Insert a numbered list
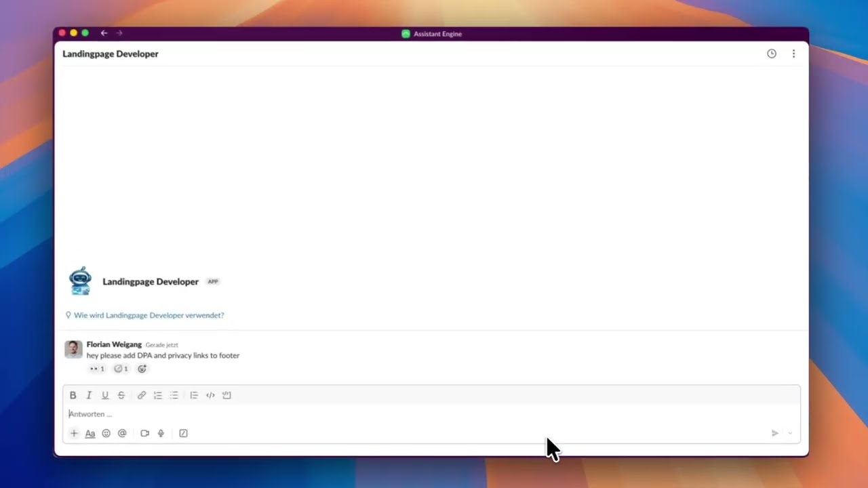 tap(158, 395)
